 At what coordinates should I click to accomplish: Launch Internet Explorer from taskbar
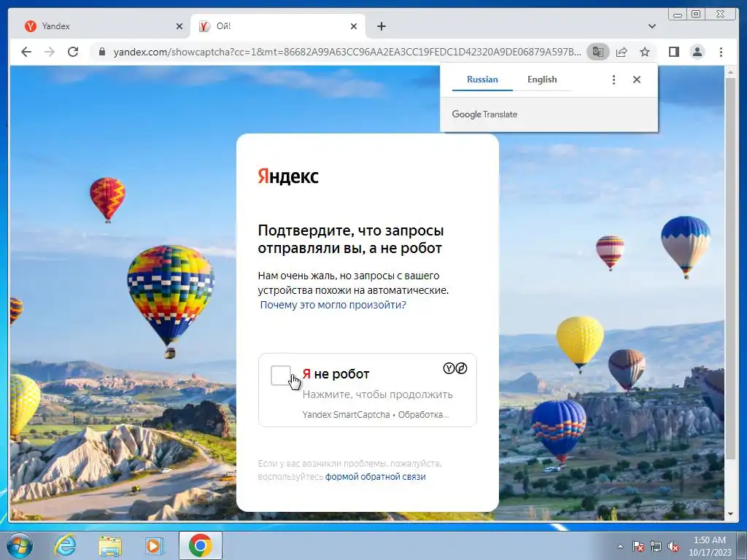coord(65,545)
